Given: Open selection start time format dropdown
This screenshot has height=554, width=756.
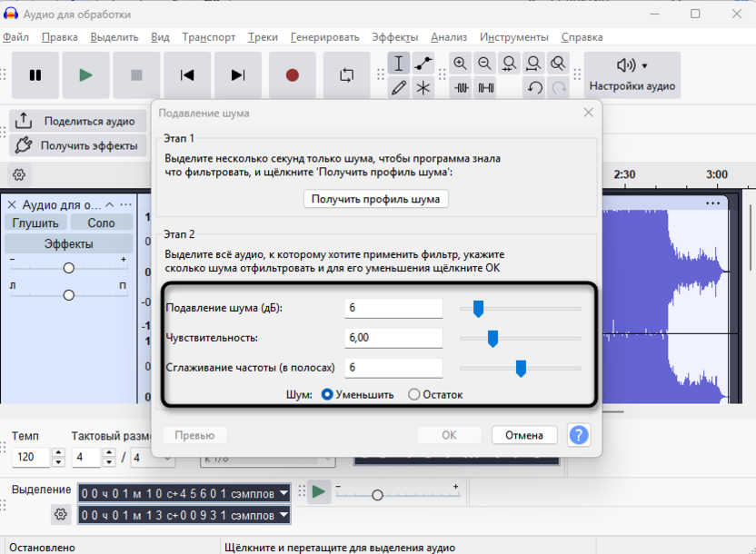Looking at the screenshot, I should pyautogui.click(x=284, y=493).
